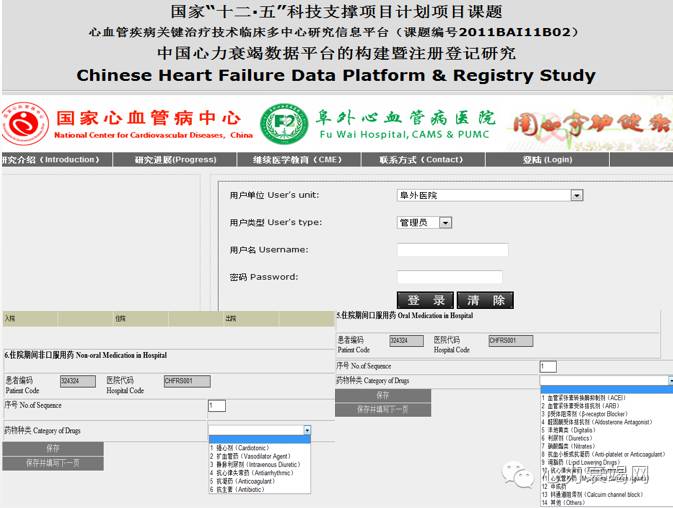
Task: Click 保存 save button in Oral Medication form
Action: 383,395
